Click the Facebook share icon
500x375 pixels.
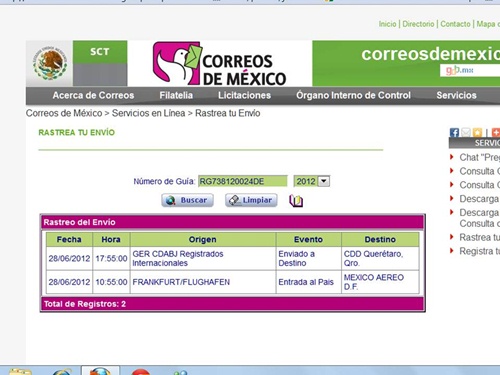coord(454,132)
